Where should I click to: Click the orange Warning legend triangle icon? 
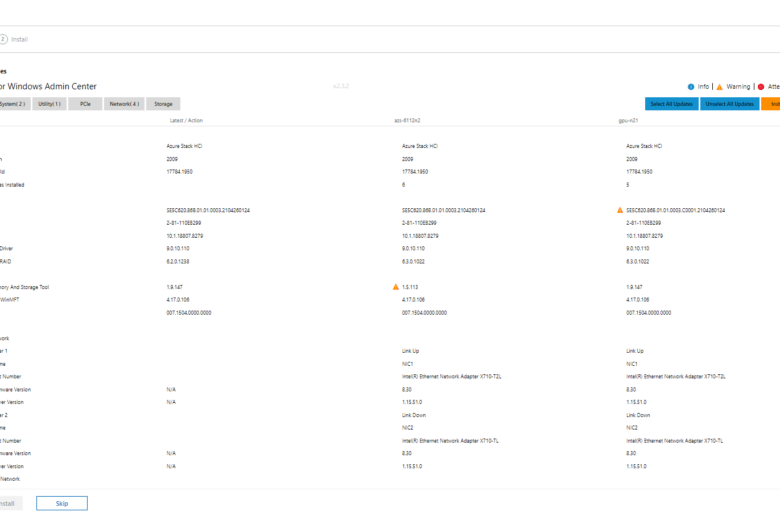pyautogui.click(x=719, y=87)
